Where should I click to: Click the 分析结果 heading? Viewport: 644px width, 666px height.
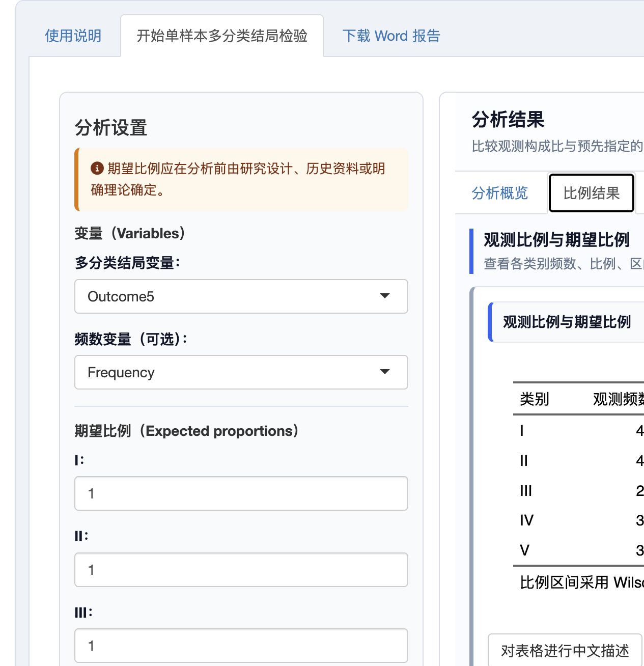coord(508,120)
